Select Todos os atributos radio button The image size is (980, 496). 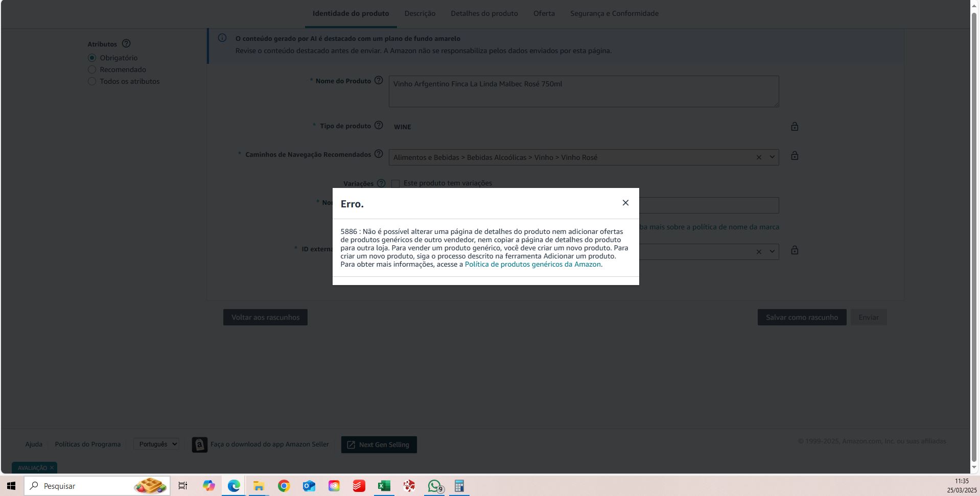point(92,81)
